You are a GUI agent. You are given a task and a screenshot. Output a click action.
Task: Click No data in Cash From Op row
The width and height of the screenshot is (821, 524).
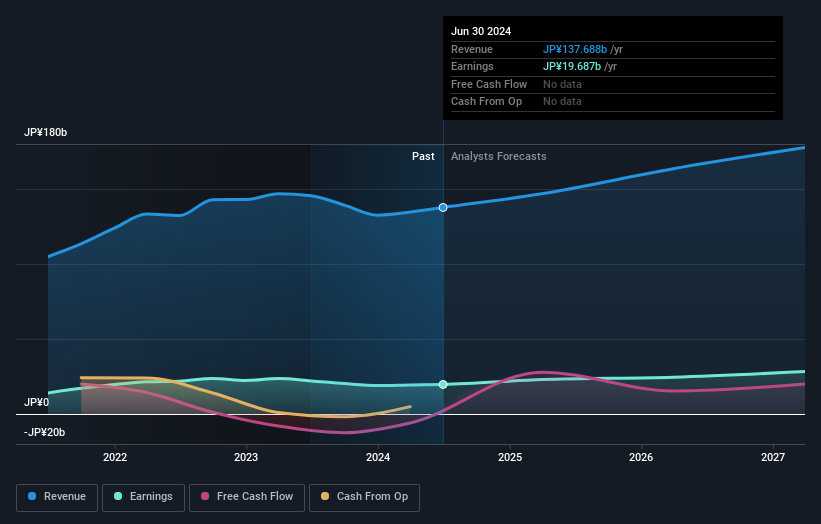562,102
